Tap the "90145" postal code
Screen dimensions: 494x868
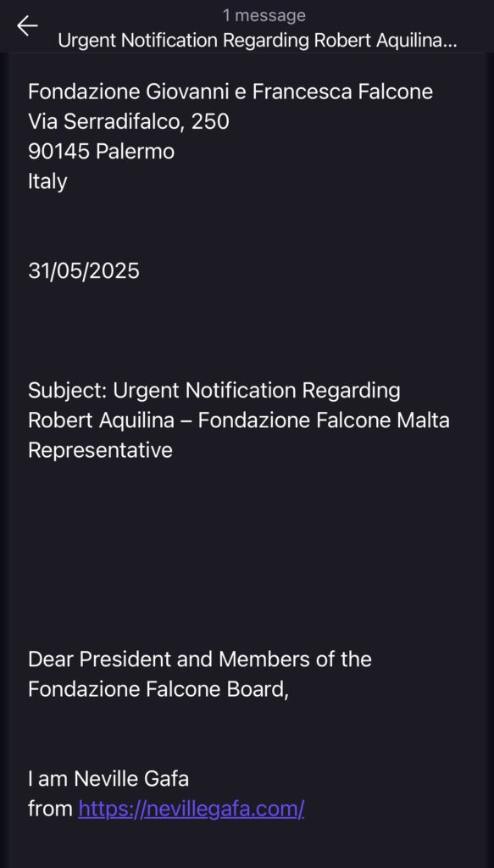coord(58,151)
